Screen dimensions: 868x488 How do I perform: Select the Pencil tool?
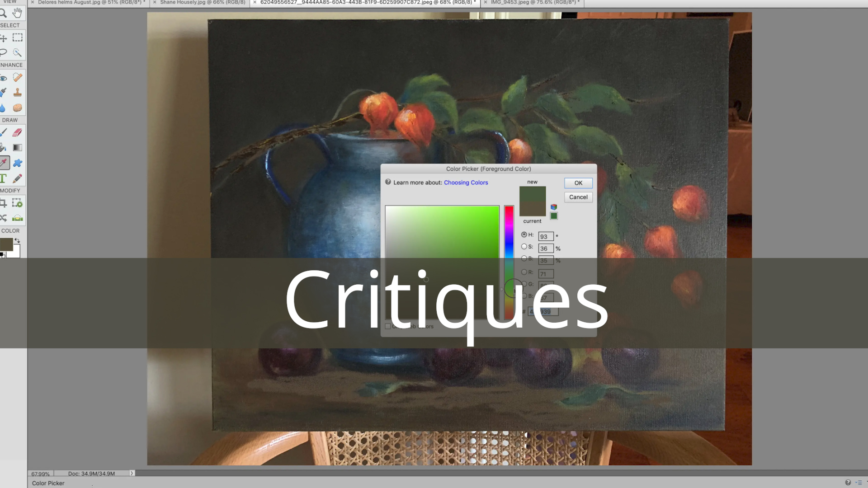(x=17, y=178)
